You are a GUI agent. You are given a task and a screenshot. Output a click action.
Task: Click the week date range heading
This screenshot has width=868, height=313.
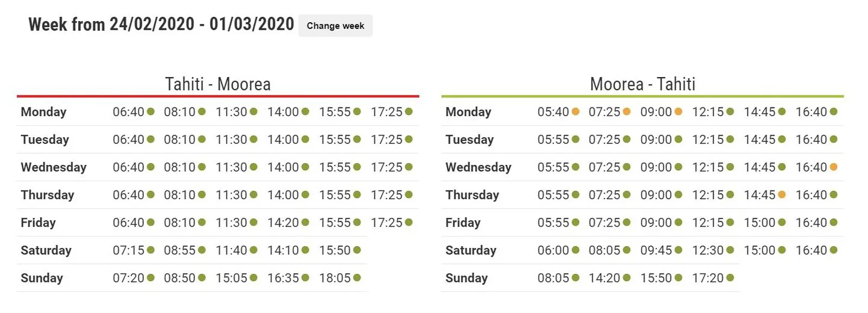click(x=161, y=24)
